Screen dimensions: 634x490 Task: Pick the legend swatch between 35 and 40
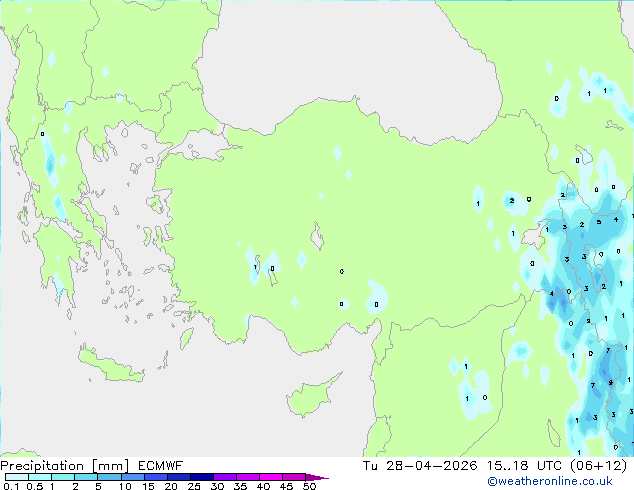[247, 477]
